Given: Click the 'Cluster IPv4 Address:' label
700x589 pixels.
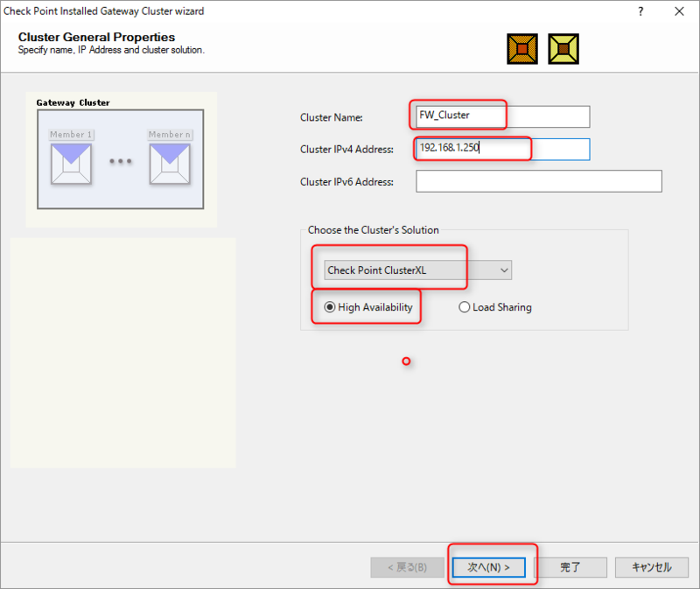Looking at the screenshot, I should point(346,149).
